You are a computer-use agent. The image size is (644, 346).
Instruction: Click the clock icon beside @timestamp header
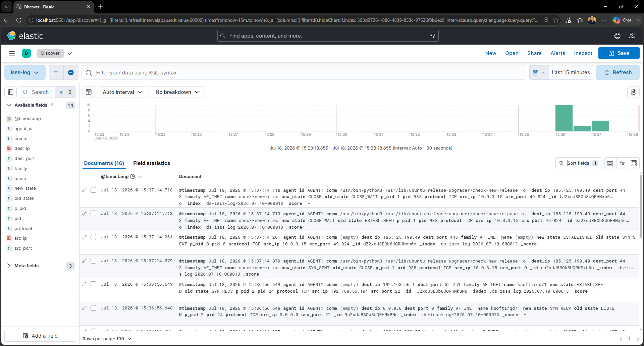[132, 177]
